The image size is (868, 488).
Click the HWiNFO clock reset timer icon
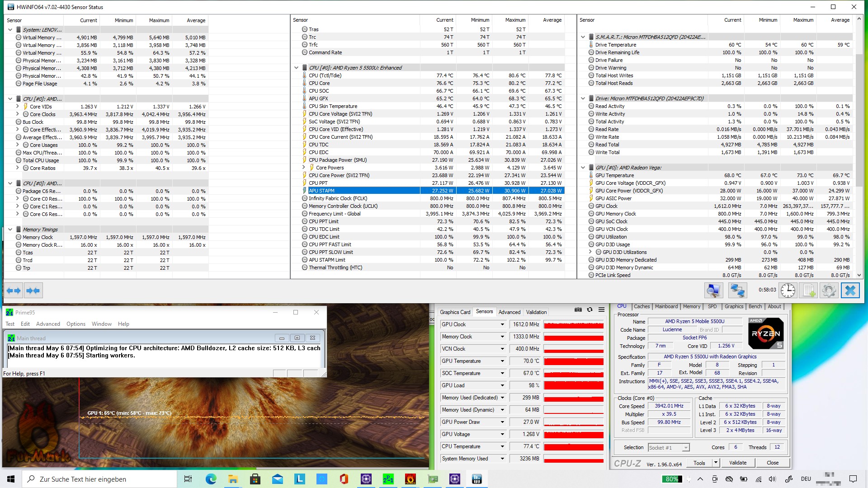coord(788,291)
